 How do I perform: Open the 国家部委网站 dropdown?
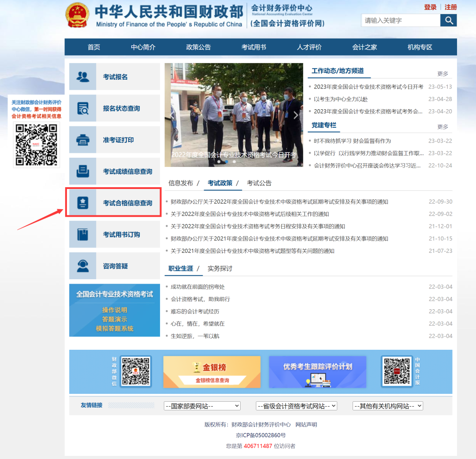coord(202,406)
